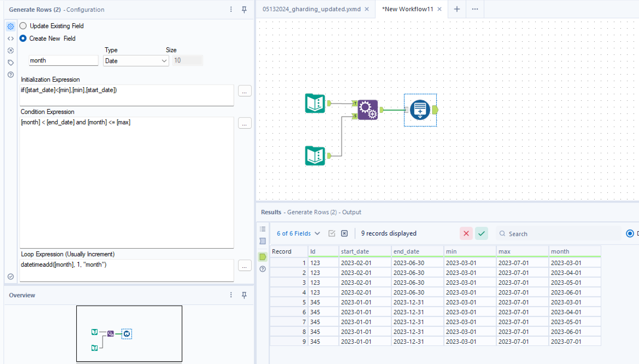Image resolution: width=639 pixels, height=364 pixels.
Task: Click the bottom Text Input tool
Action: (315, 156)
